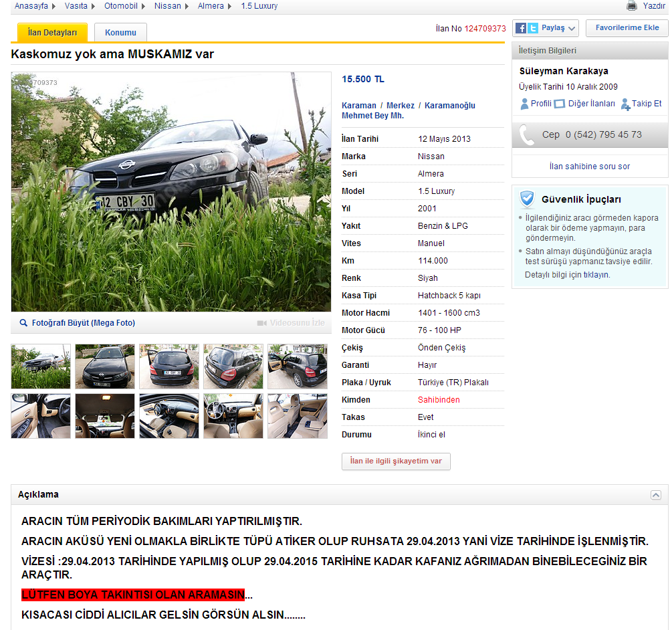The height and width of the screenshot is (630, 672).
Task: Go to Anasayfa in the breadcrumb
Action: 31,6
